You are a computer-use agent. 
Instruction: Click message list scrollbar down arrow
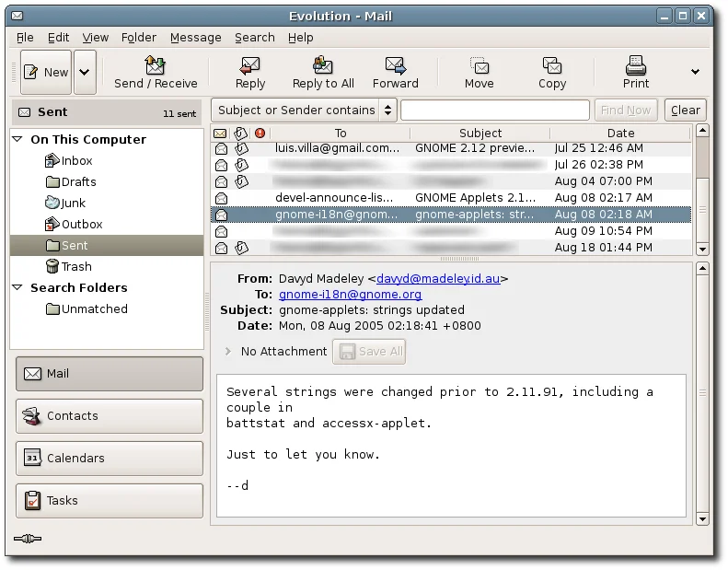coord(702,249)
